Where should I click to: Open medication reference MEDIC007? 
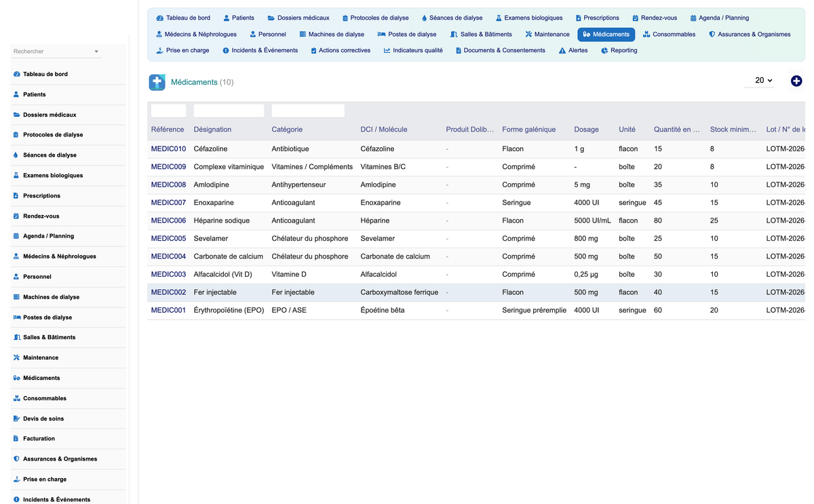(168, 203)
